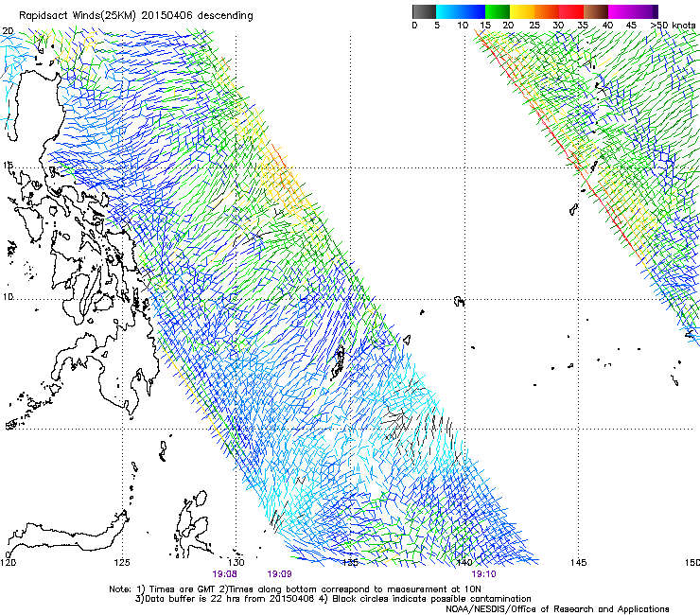The width and height of the screenshot is (700, 615).
Task: Click the "25" legend scale label
Action: tap(534, 26)
